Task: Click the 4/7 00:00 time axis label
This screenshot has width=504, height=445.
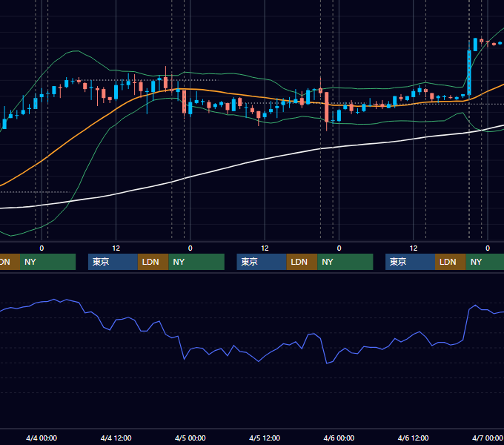Action: (487, 438)
